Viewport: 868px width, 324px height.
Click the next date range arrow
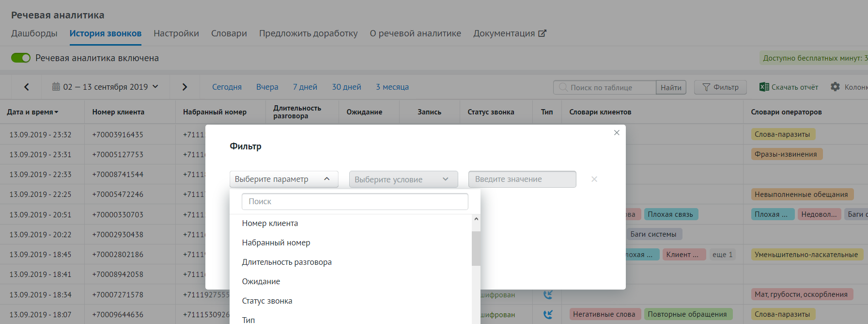click(185, 87)
